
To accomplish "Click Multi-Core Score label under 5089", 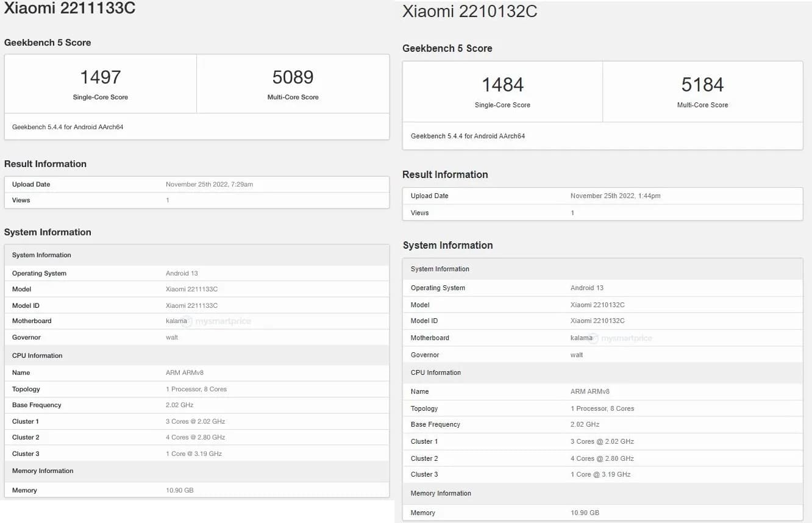I will click(x=293, y=97).
